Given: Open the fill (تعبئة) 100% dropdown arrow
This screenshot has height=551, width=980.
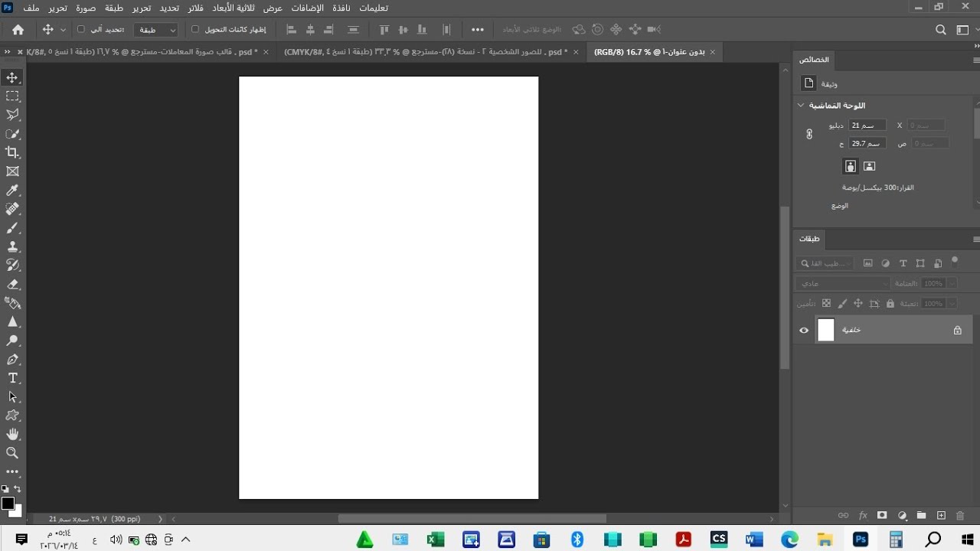Looking at the screenshot, I should (x=952, y=304).
